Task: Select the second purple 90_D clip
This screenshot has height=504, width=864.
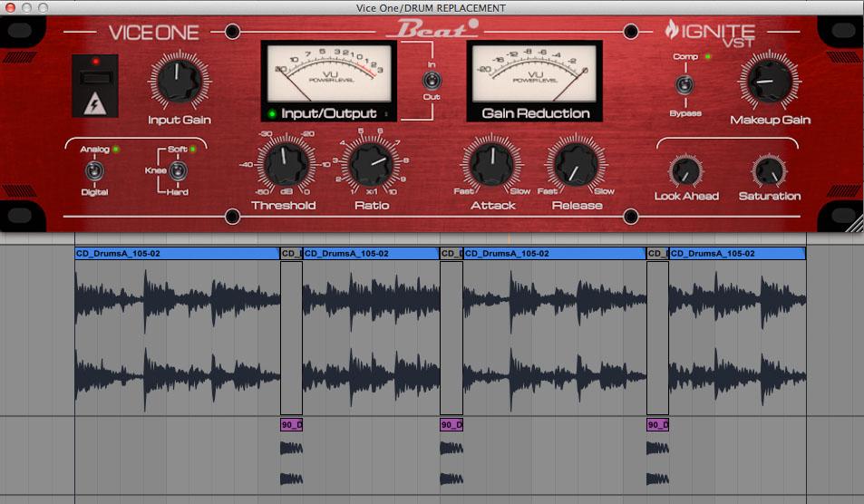Action: (x=451, y=424)
